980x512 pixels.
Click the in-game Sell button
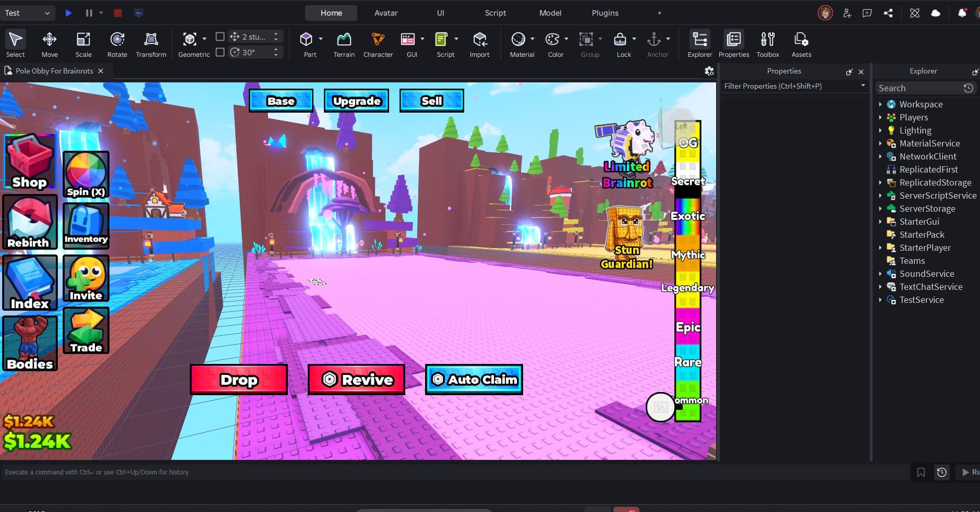tap(431, 101)
